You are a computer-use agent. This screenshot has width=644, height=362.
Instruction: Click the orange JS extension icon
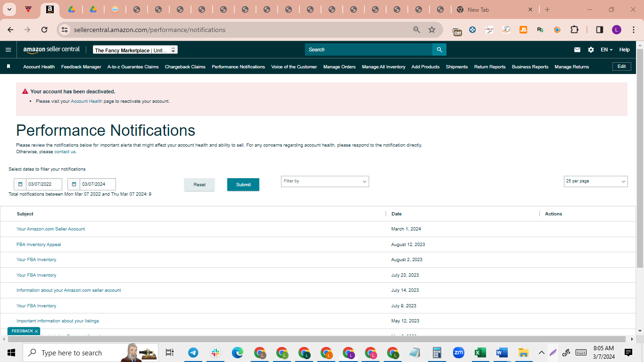[x=523, y=30]
